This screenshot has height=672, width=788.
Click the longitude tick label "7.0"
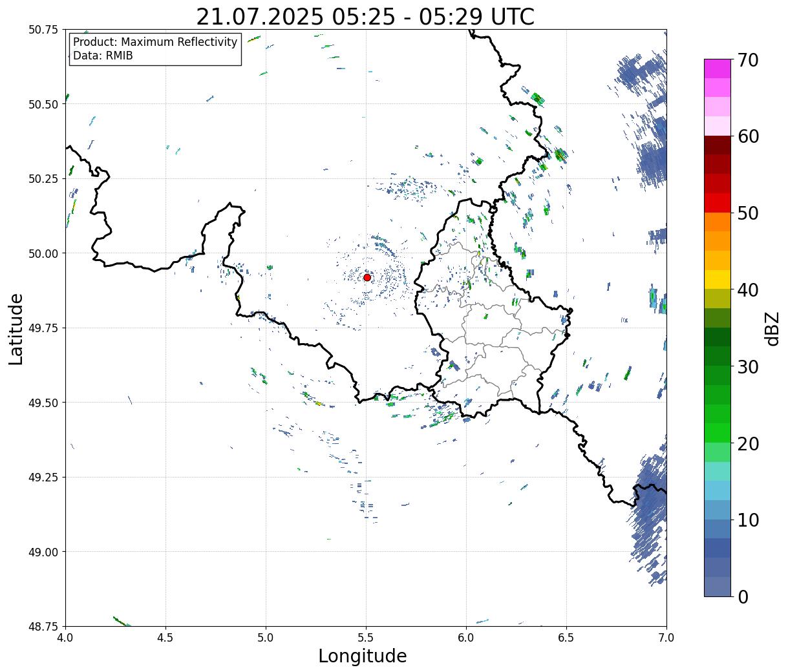[x=666, y=638]
